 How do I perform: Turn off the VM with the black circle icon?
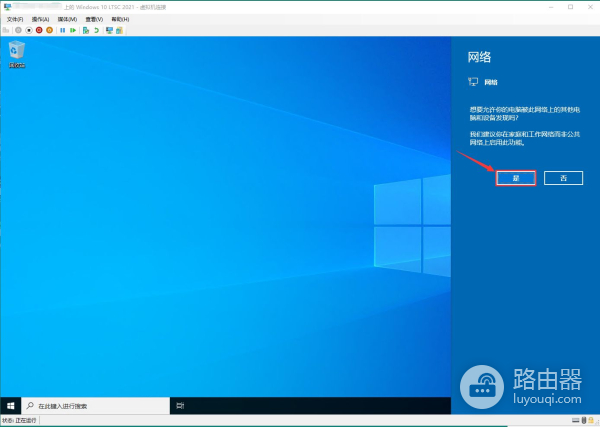[29, 30]
